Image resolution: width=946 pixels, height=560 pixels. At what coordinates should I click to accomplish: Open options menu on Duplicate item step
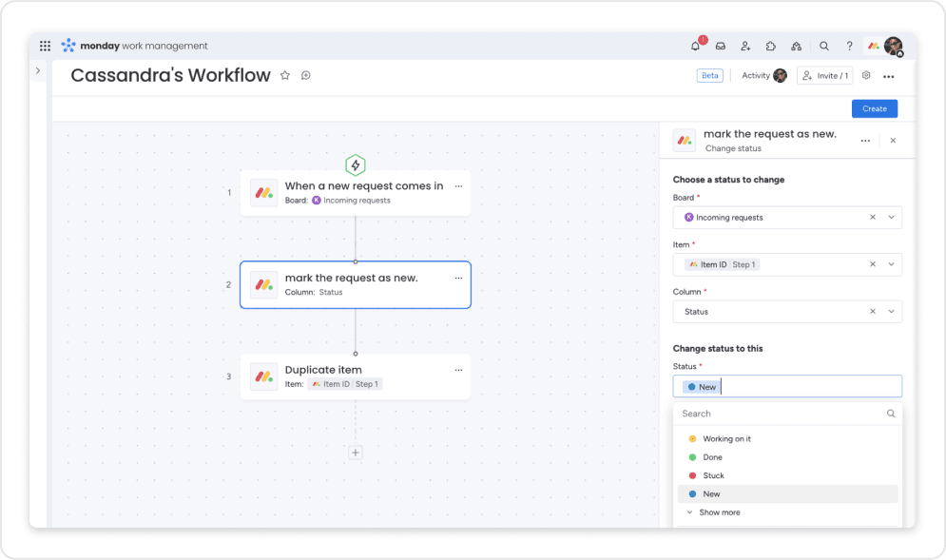point(458,370)
